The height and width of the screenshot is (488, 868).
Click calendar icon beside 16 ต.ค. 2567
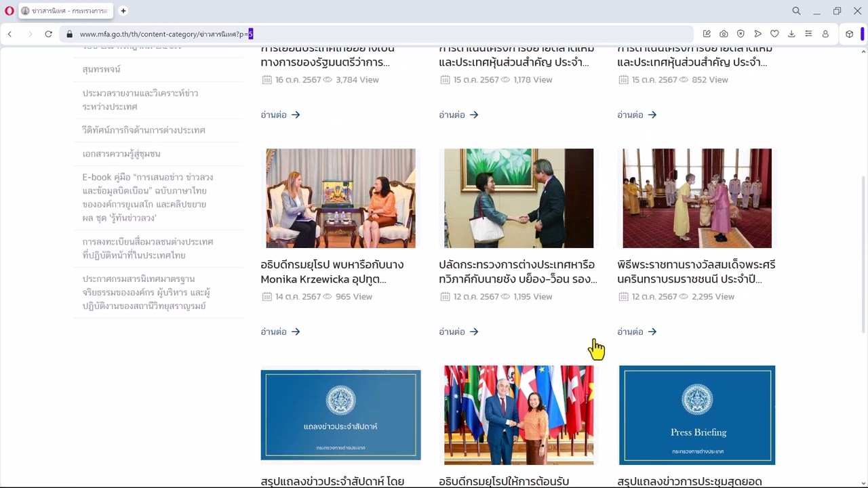[267, 79]
